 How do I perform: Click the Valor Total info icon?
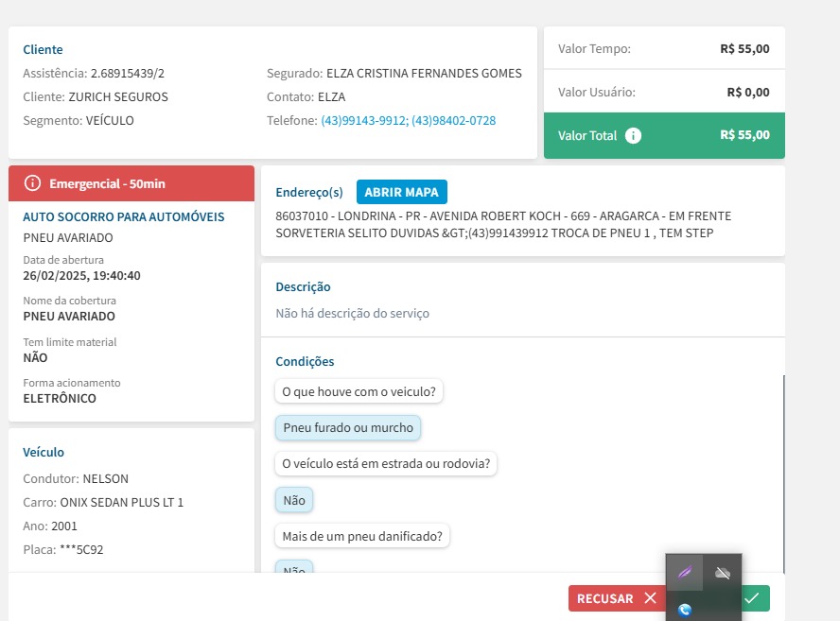pyautogui.click(x=634, y=135)
